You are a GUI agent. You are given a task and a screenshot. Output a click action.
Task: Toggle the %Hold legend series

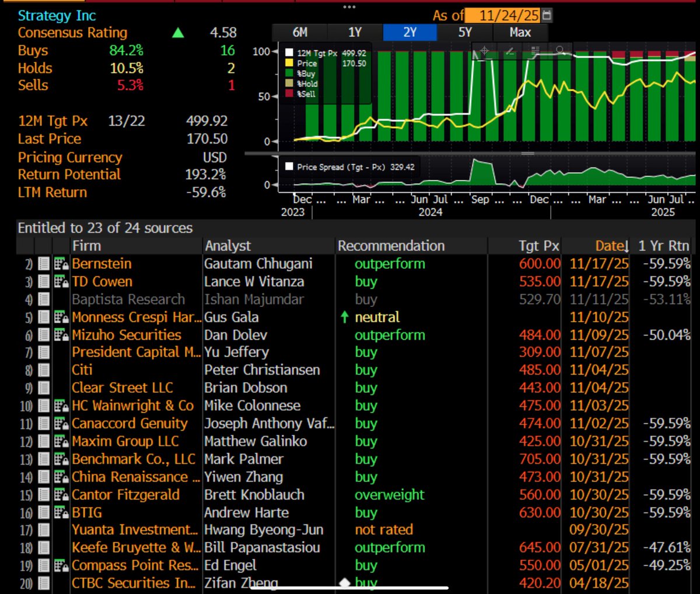(302, 83)
